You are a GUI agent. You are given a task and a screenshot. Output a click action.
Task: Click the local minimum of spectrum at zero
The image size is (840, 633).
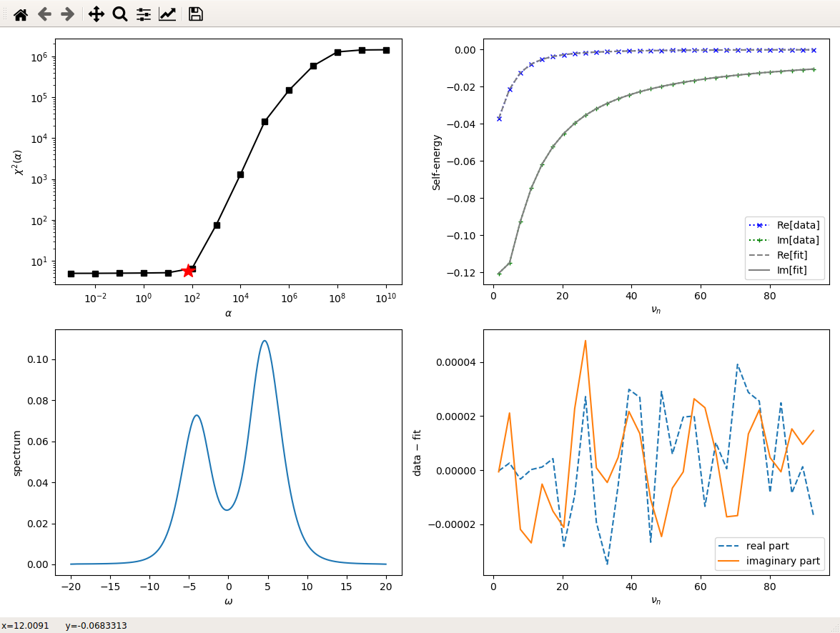pos(227,509)
